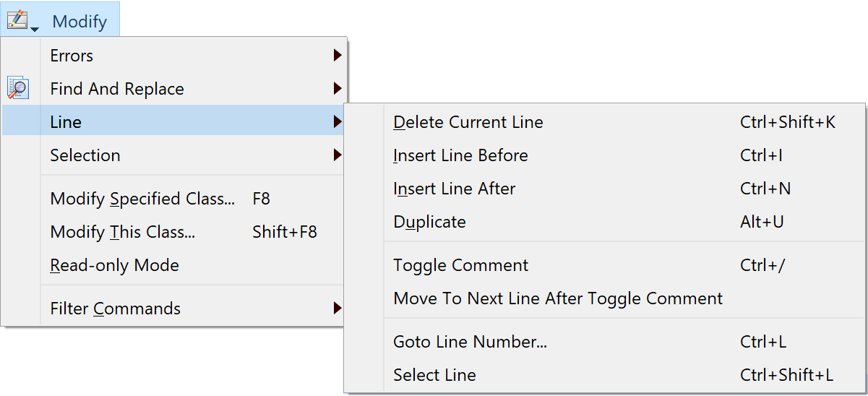Open the Modify menu label
Viewport: 868px width, 396px height.
pyautogui.click(x=80, y=22)
